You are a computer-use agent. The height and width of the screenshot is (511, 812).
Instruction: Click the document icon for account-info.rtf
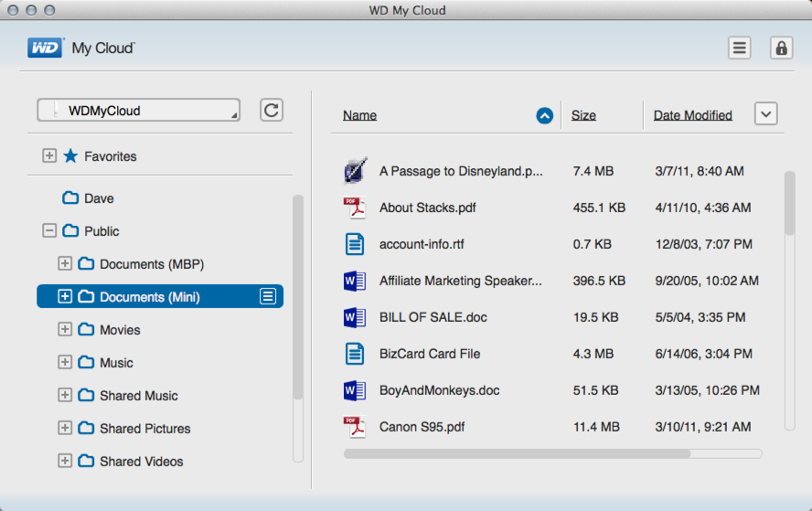pyautogui.click(x=355, y=244)
